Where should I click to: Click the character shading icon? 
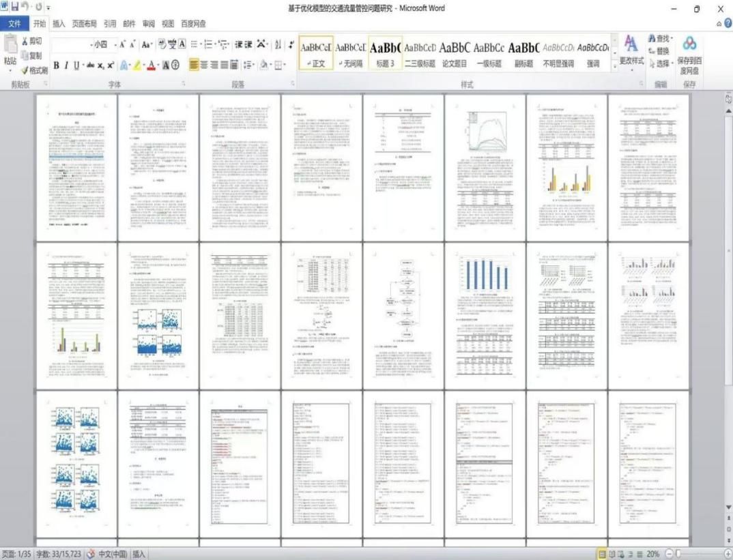pos(165,65)
